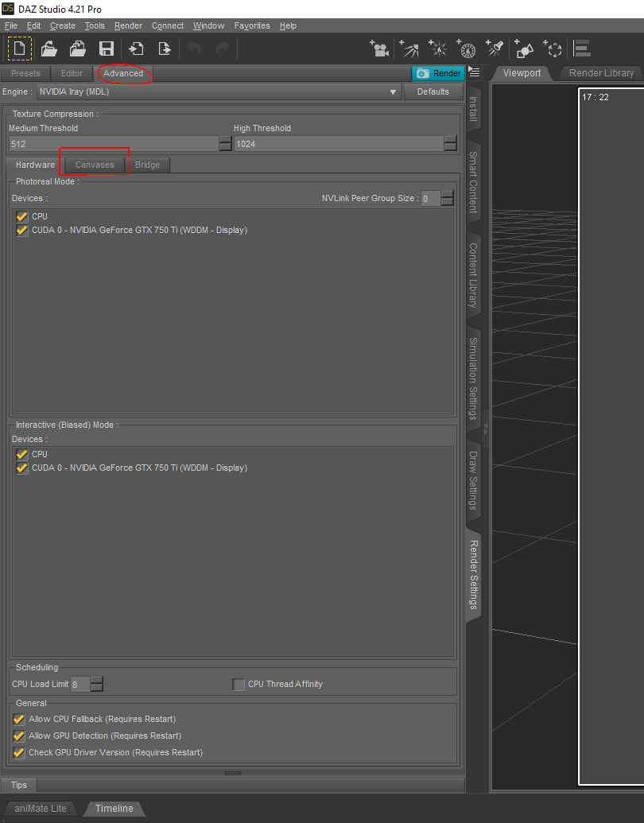Open the File menu
644x823 pixels.
(11, 25)
